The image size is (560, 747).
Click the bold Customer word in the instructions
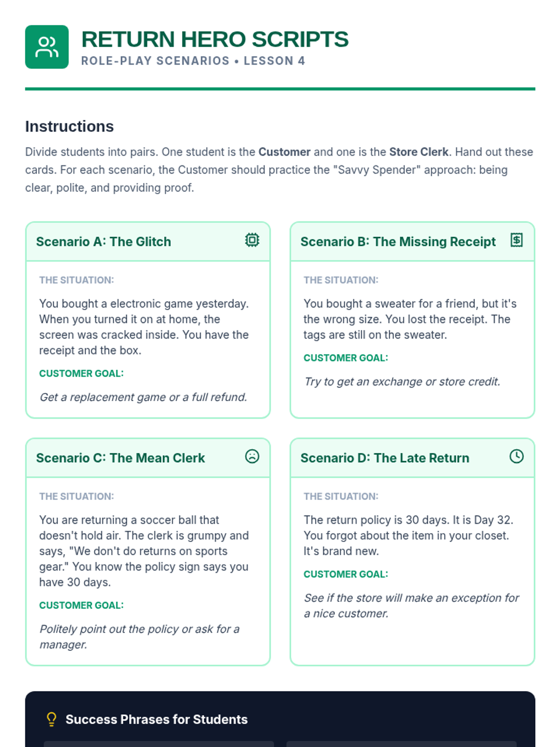(x=285, y=152)
